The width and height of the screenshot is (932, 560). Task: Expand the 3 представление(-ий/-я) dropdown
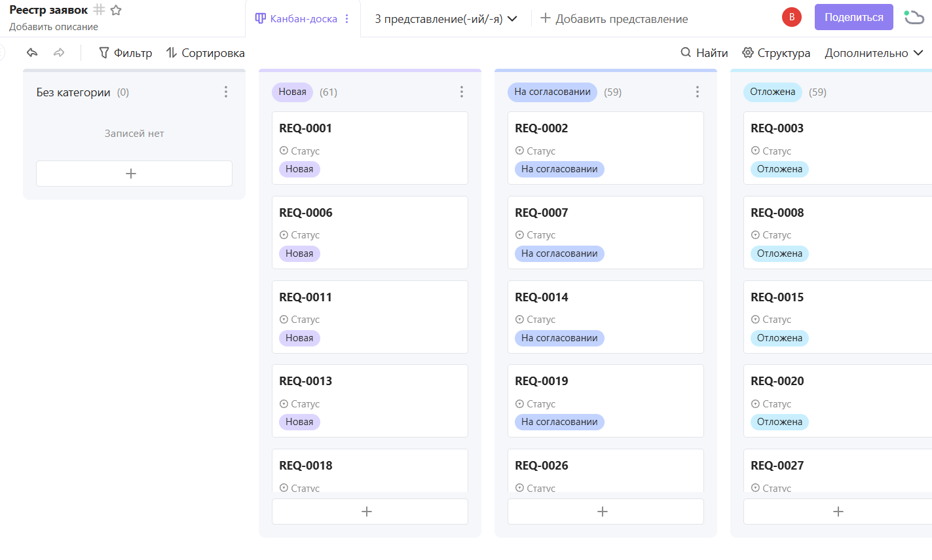(446, 19)
